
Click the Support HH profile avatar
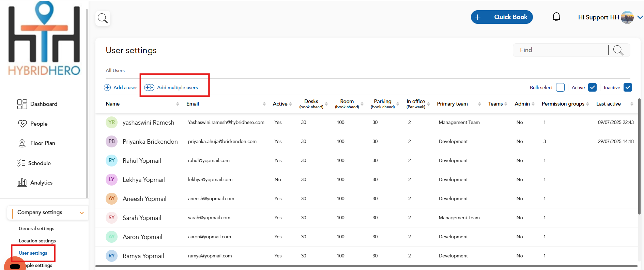[x=627, y=17]
